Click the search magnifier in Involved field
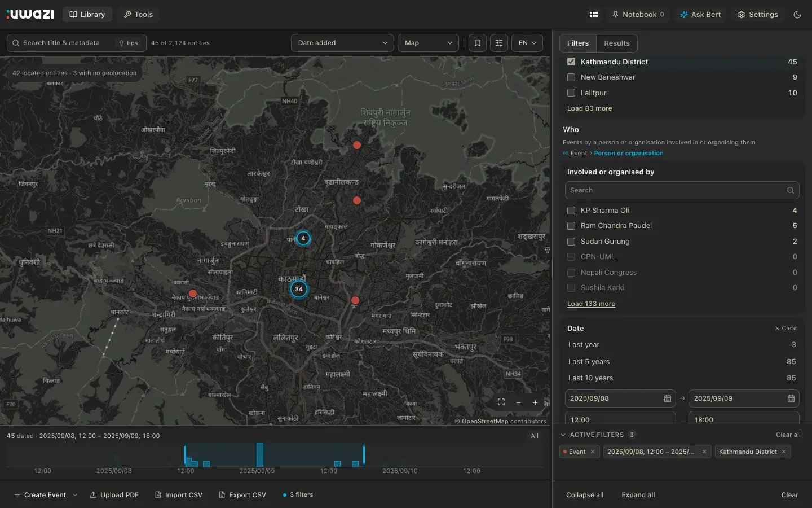Viewport: 812px width, 508px height. coord(791,190)
